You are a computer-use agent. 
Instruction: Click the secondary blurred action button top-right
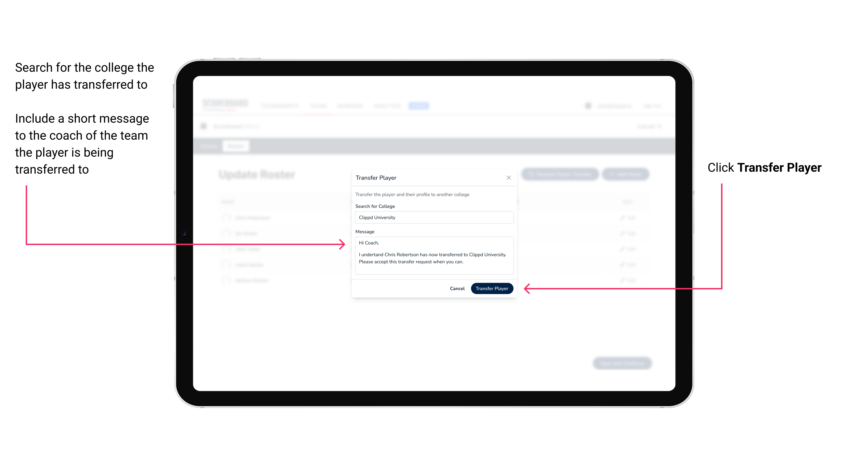click(x=626, y=173)
